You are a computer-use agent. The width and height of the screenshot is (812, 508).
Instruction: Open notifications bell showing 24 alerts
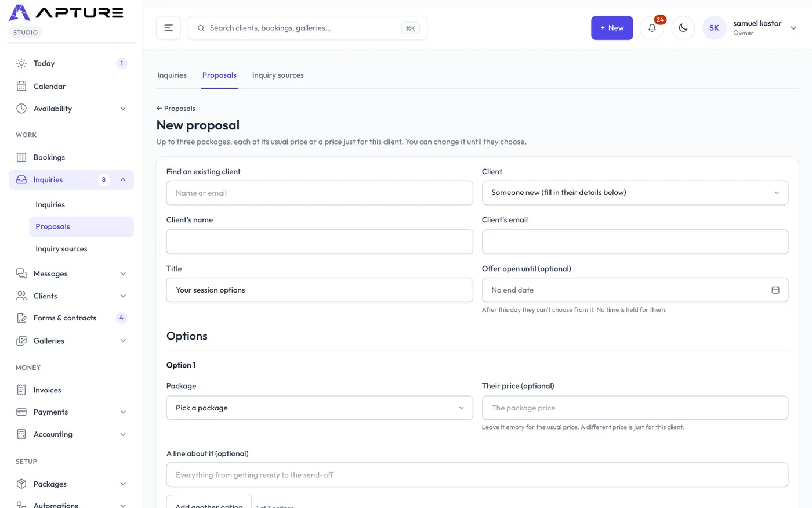(x=652, y=28)
